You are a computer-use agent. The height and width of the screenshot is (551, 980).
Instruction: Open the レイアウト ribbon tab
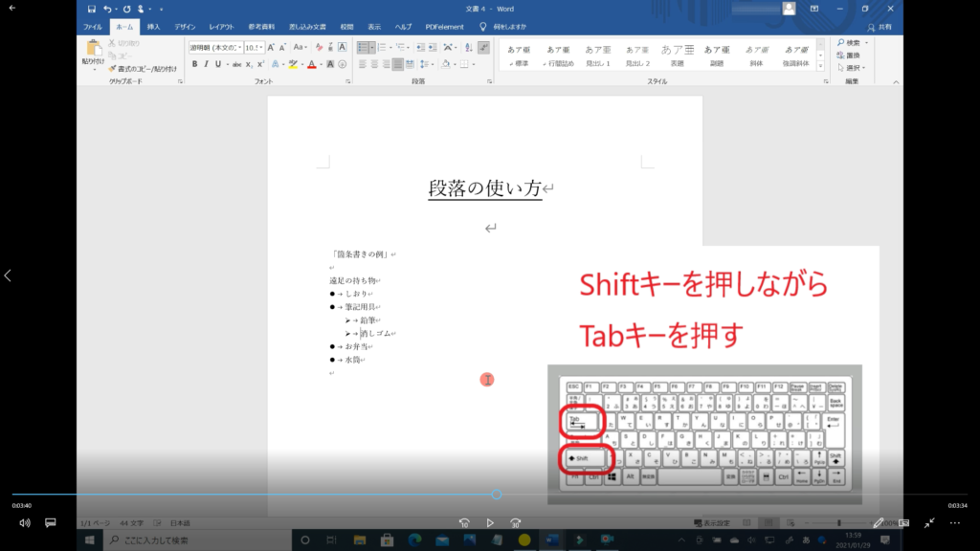click(x=221, y=26)
